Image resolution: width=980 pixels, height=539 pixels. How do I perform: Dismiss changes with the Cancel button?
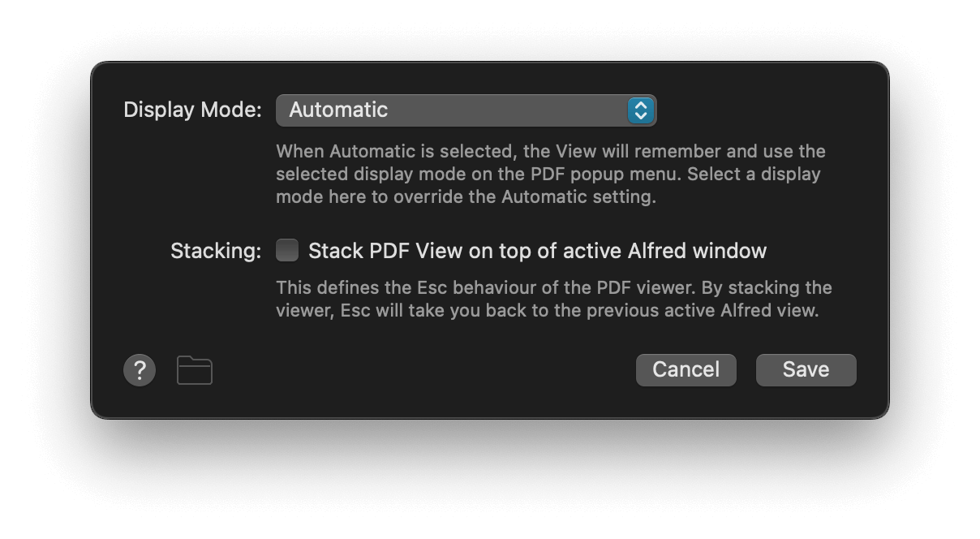686,369
